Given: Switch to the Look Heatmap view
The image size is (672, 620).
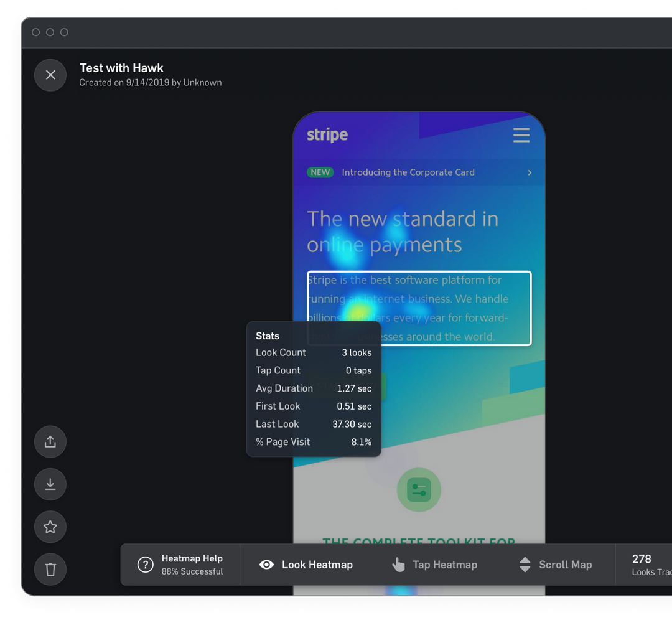Looking at the screenshot, I should point(306,565).
